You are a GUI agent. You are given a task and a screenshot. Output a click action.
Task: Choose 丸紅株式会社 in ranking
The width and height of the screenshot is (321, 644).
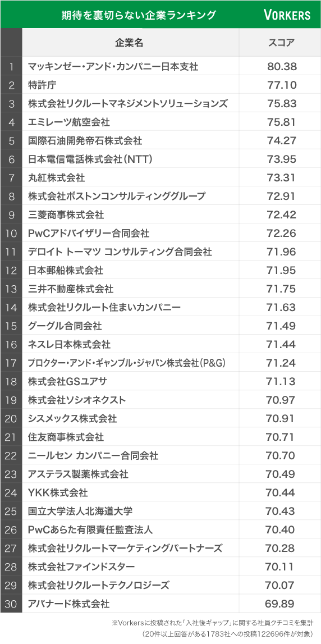(x=56, y=177)
